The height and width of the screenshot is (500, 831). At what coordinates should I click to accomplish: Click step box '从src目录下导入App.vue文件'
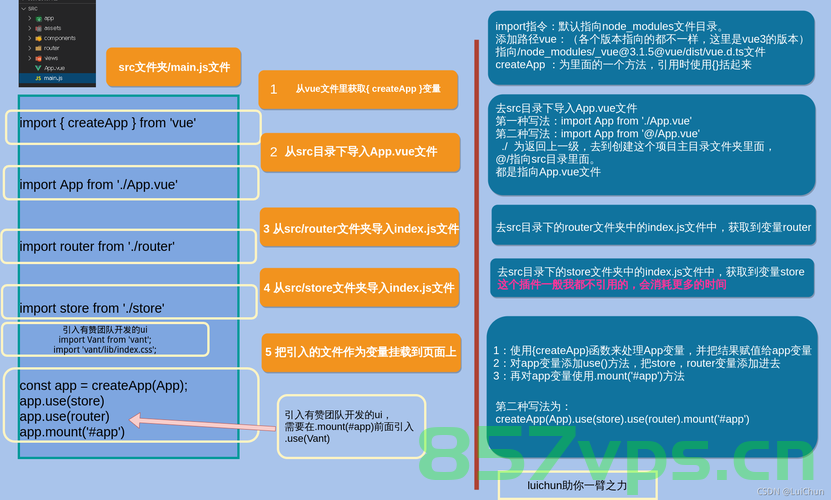click(x=360, y=152)
